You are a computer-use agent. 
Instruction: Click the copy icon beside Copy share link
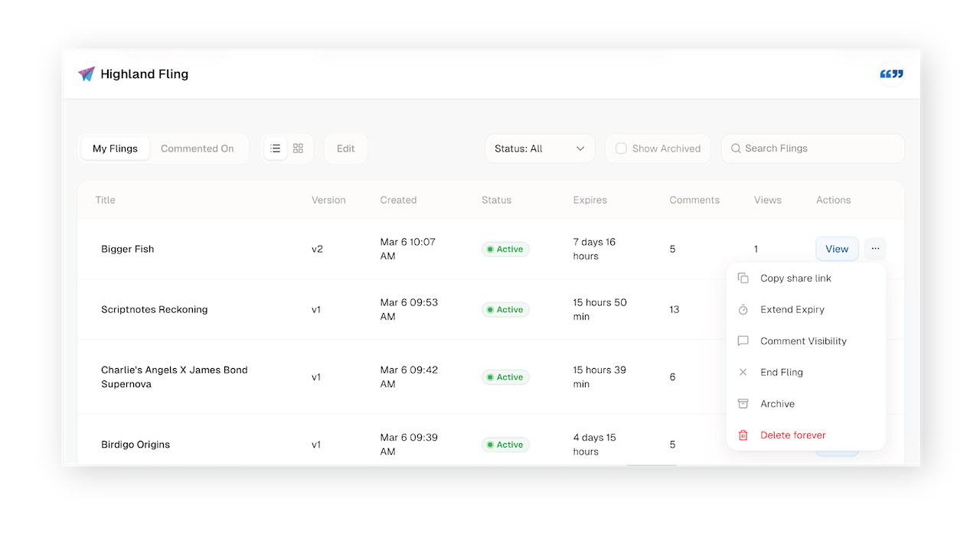coord(743,279)
